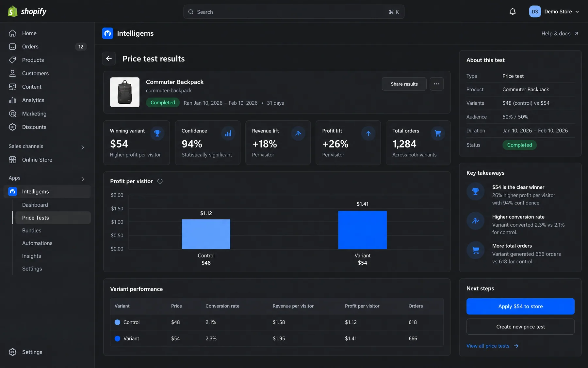Open the three-dot more actions menu

coord(436,84)
